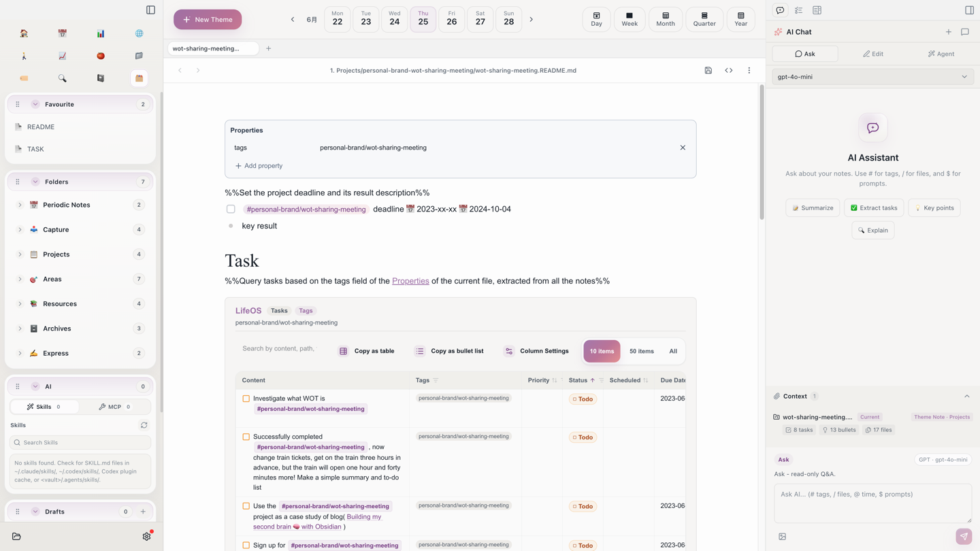The height and width of the screenshot is (551, 980).
Task: Show All items in task table
Action: 673,351
